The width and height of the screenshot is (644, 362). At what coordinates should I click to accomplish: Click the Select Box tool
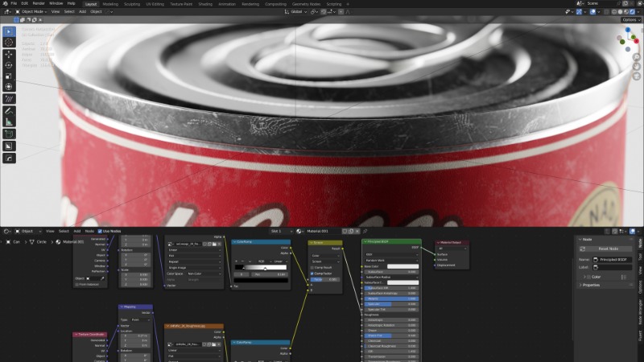pyautogui.click(x=10, y=31)
